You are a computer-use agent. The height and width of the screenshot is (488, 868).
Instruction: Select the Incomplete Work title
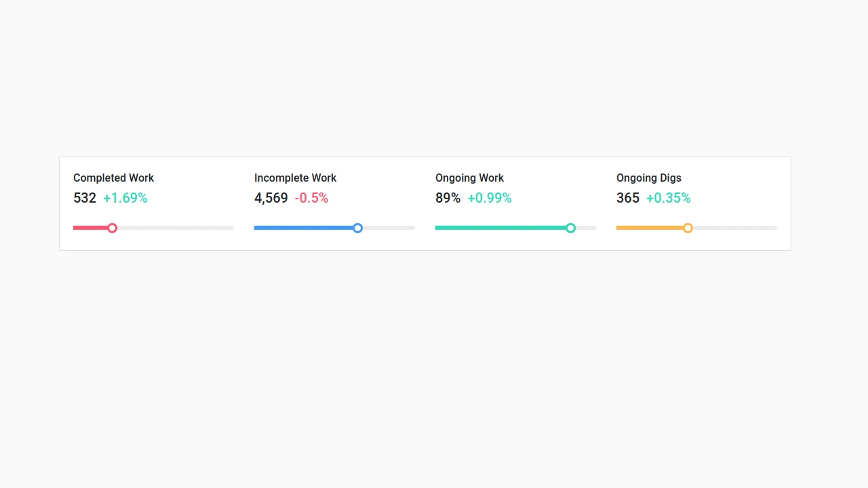(295, 178)
